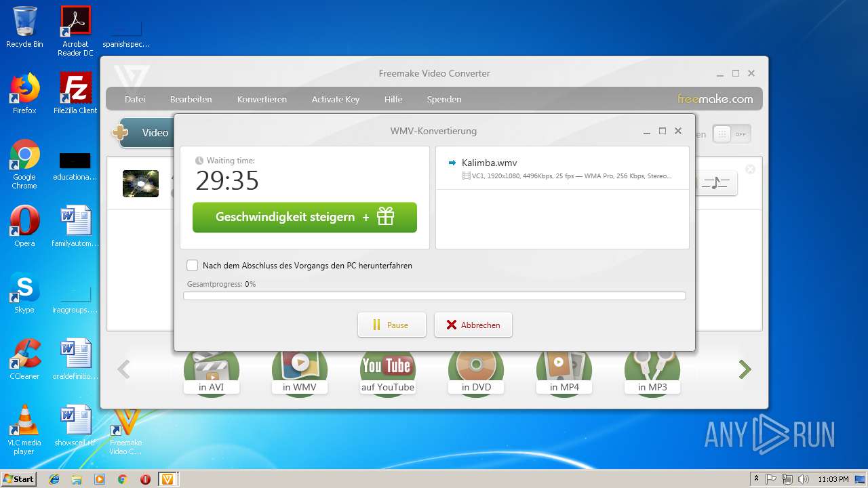Toggle the OFF switch in main window
Screen dimensions: 868x488
[x=732, y=134]
